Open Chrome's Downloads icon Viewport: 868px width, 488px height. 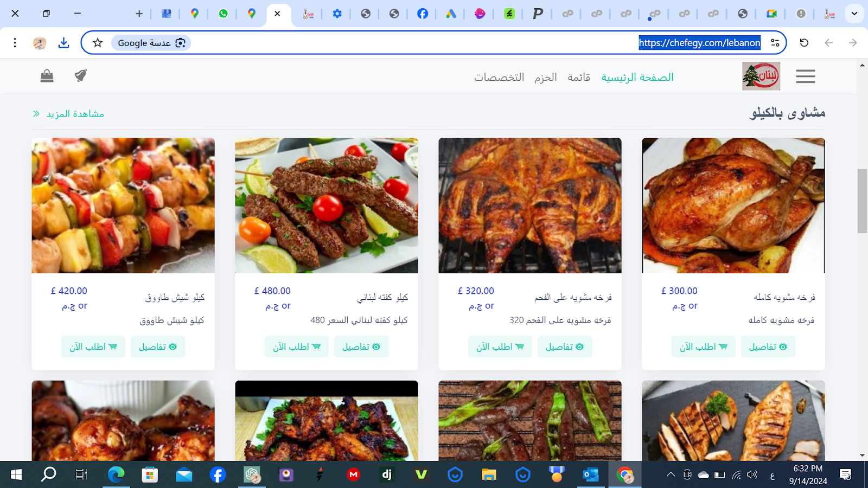click(63, 42)
